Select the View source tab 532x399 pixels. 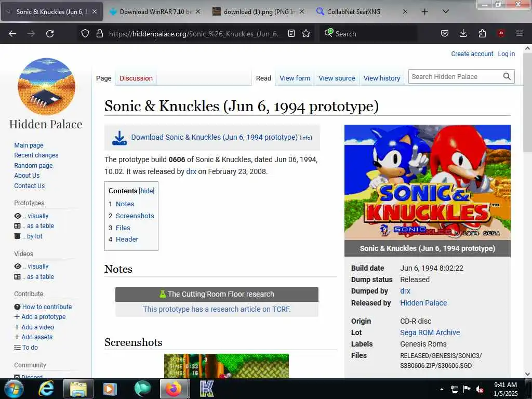(337, 78)
